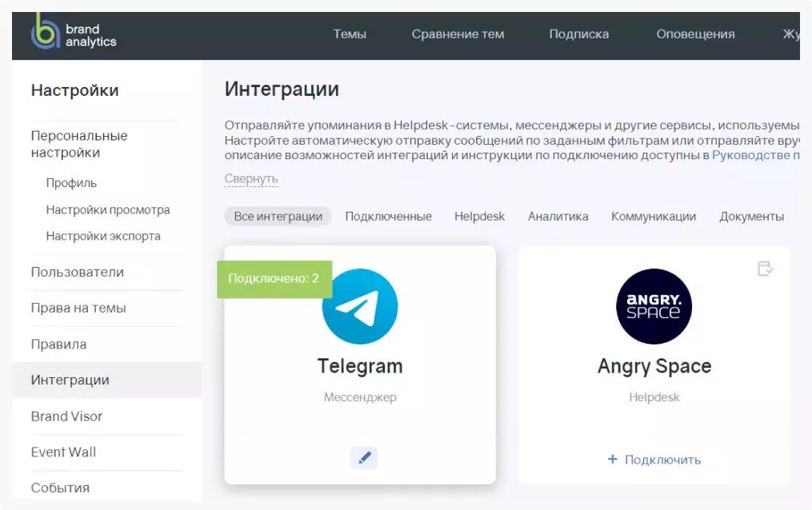
Task: Select the Аналитика filter tab
Action: tap(558, 216)
